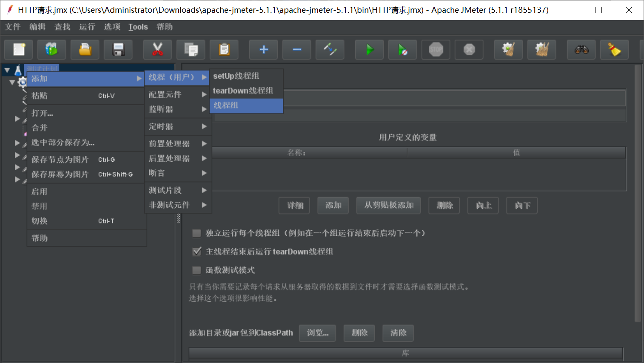The width and height of the screenshot is (644, 363).
Task: Click the 向下 button
Action: [522, 206]
